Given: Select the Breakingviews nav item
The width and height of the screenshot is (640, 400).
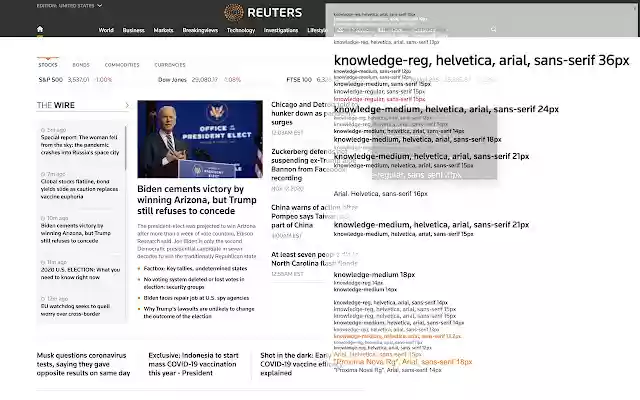Looking at the screenshot, I should click(200, 30).
